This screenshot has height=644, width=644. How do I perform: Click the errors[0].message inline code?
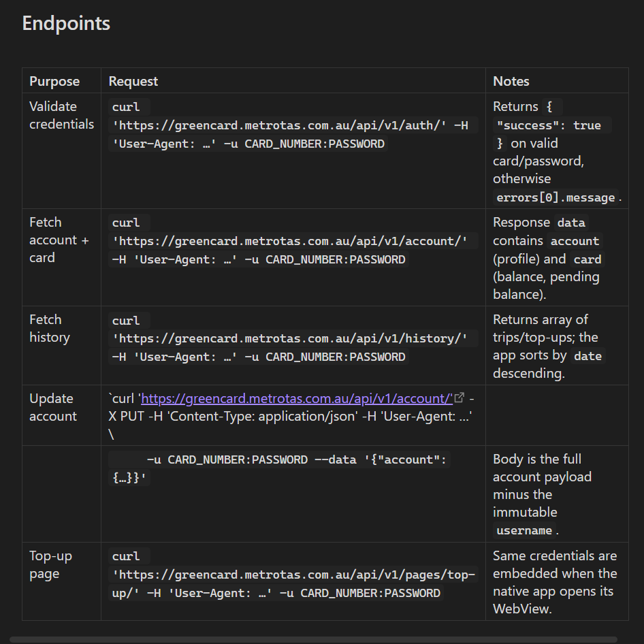coord(556,198)
